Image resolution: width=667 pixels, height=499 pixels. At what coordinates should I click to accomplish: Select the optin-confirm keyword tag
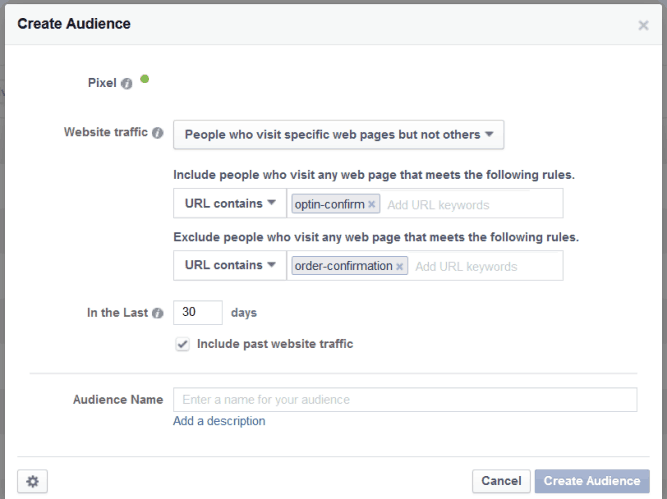click(329, 205)
